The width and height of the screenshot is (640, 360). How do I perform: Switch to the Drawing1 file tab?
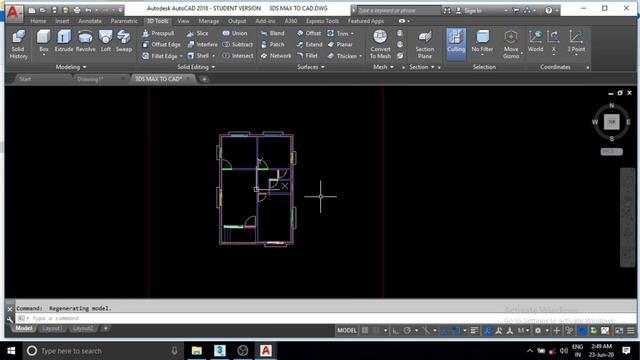pos(90,79)
